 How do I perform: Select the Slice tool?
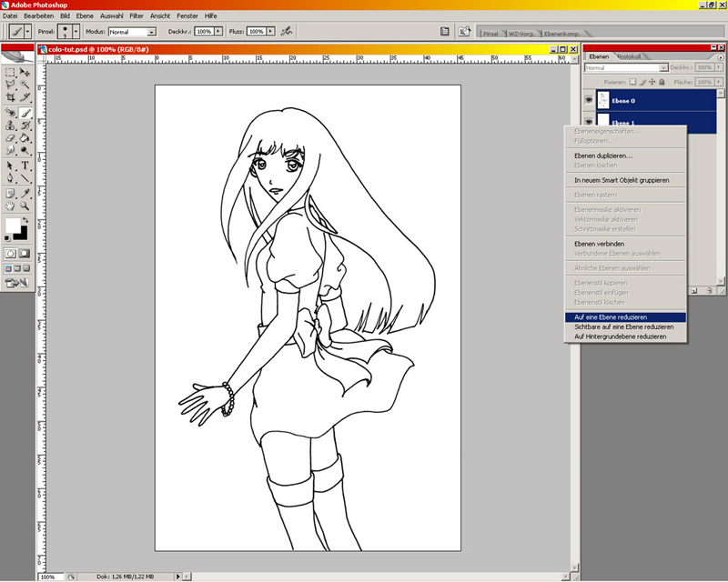click(25, 96)
